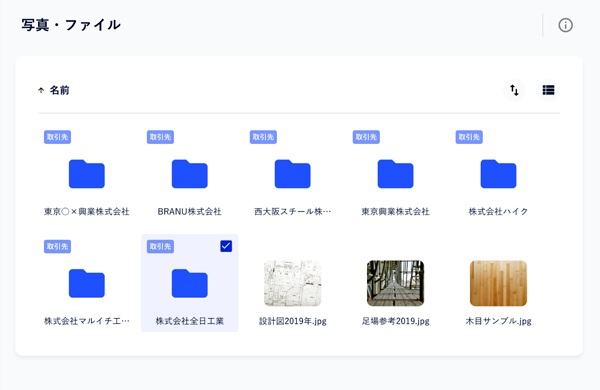The width and height of the screenshot is (600, 390).
Task: Select the text 東京○×興業株式会社
Action: tap(87, 212)
